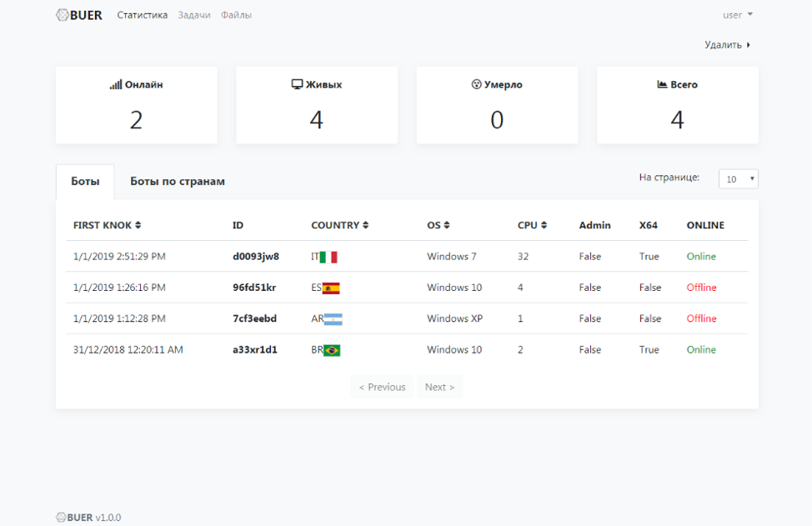The width and height of the screenshot is (812, 526).
Task: Click the chart icon beside Всего
Action: [x=662, y=84]
